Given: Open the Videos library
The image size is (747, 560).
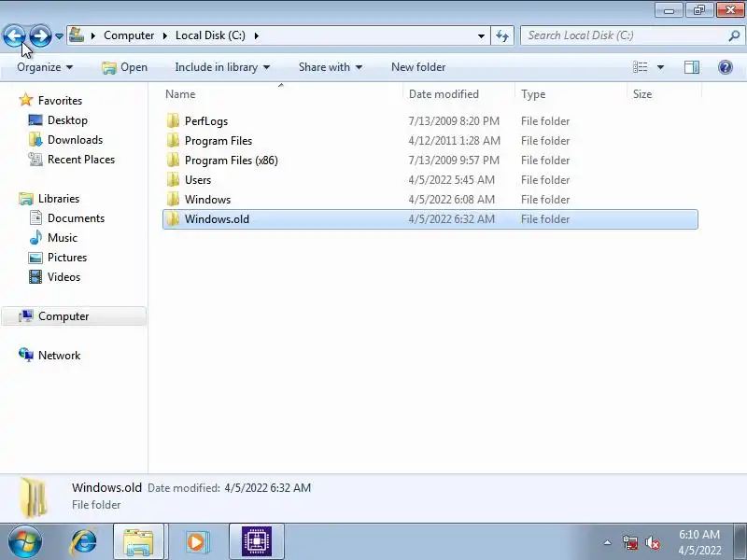Looking at the screenshot, I should pyautogui.click(x=63, y=276).
